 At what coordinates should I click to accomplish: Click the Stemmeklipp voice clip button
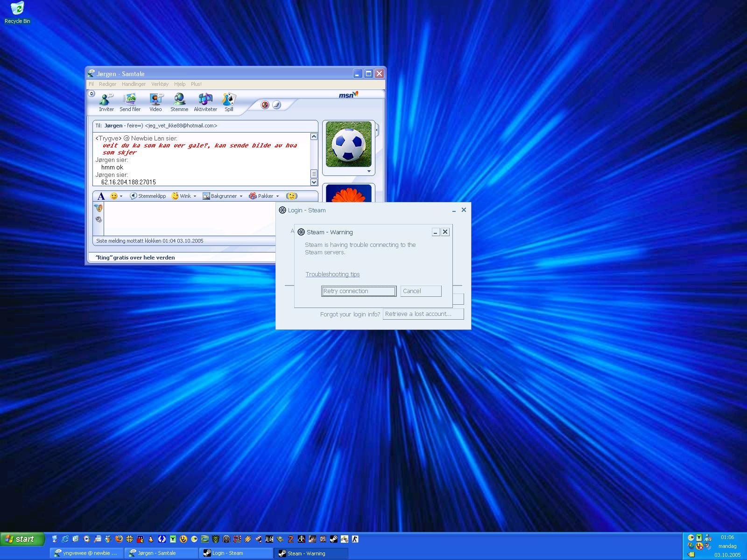(148, 196)
